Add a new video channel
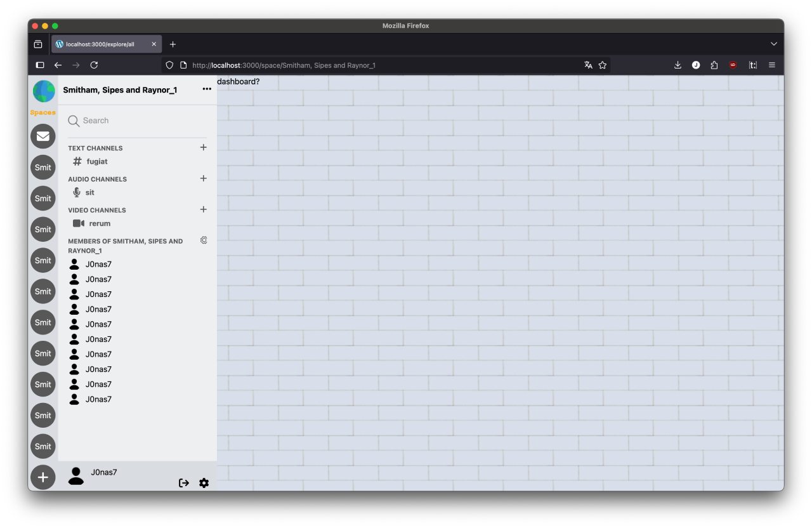Screen dimensions: 812x528 pos(204,209)
